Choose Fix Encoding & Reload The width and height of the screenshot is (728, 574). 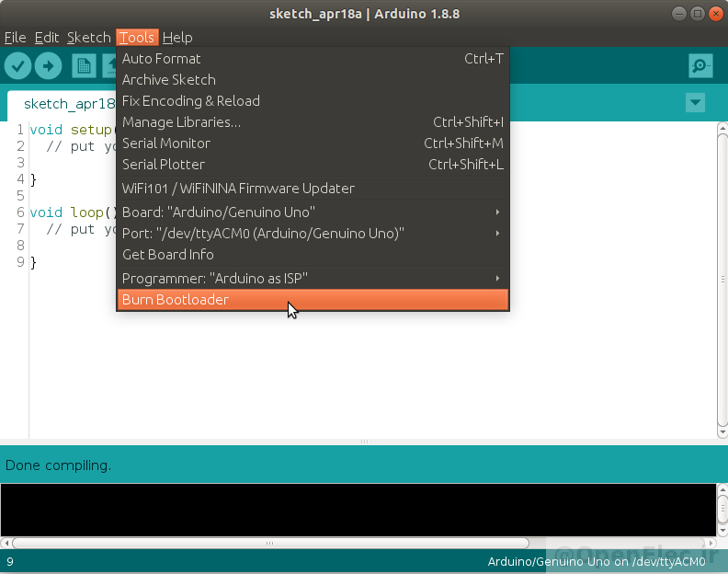313,101
